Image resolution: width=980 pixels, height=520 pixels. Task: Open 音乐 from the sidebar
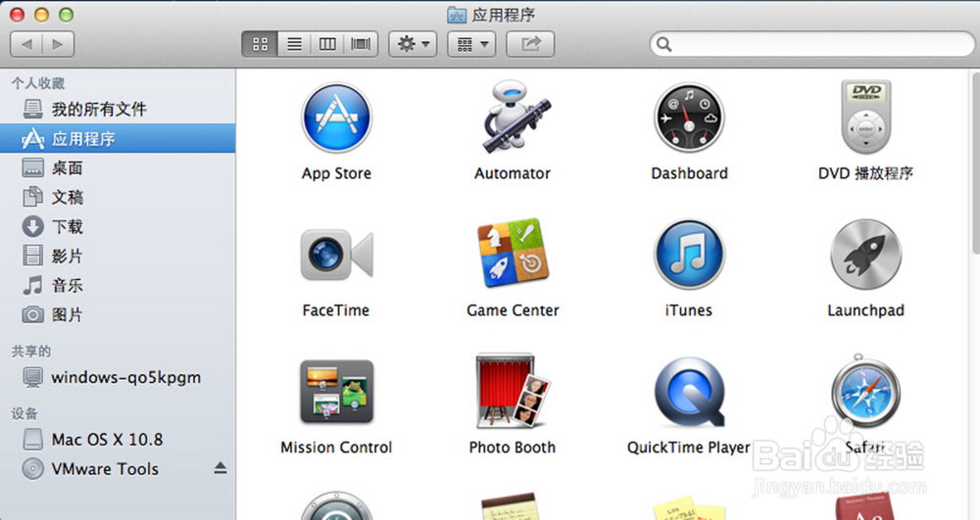point(118,285)
